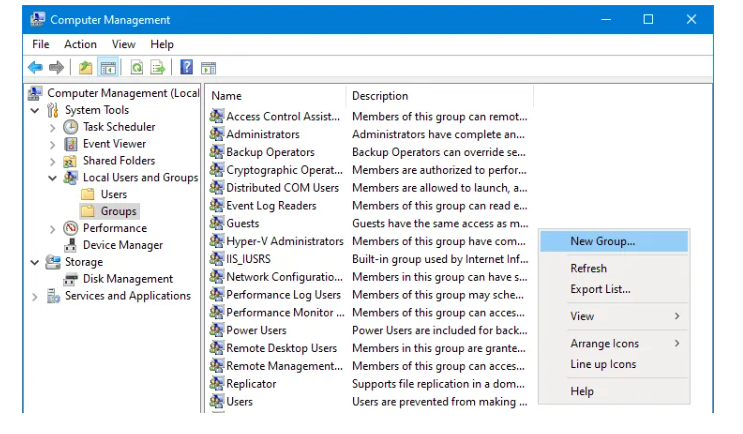
Task: Click the System Tools wrench icon
Action: pos(53,110)
